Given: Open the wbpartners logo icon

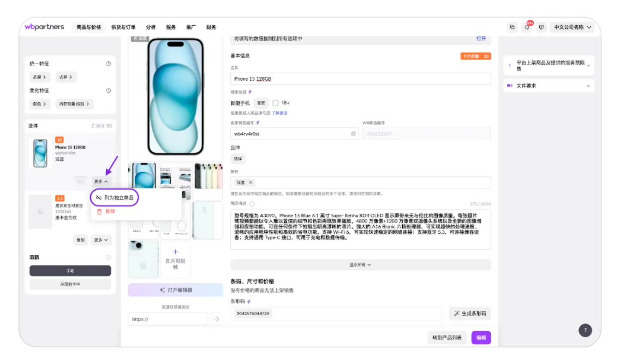Looking at the screenshot, I should click(x=44, y=27).
